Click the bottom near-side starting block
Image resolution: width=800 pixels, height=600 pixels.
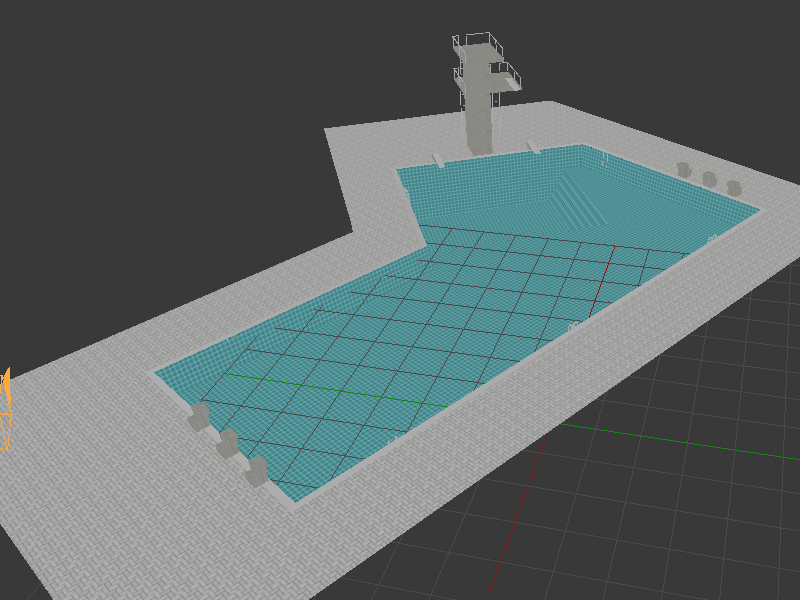257,471
